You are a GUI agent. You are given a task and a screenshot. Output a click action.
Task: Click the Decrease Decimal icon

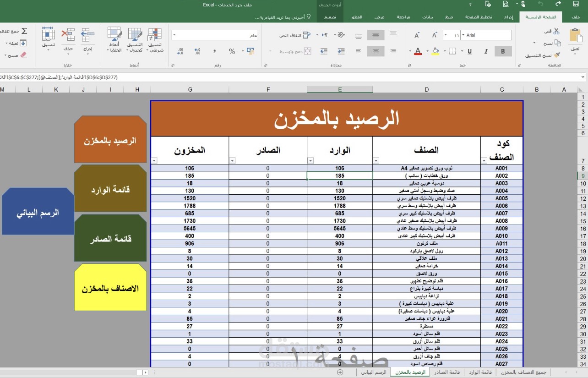[180, 51]
